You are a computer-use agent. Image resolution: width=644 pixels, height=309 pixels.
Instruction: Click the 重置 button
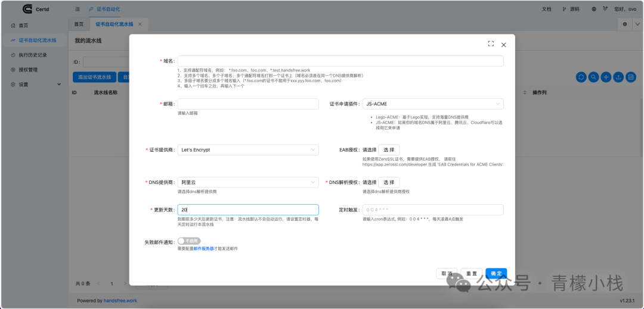coord(472,273)
